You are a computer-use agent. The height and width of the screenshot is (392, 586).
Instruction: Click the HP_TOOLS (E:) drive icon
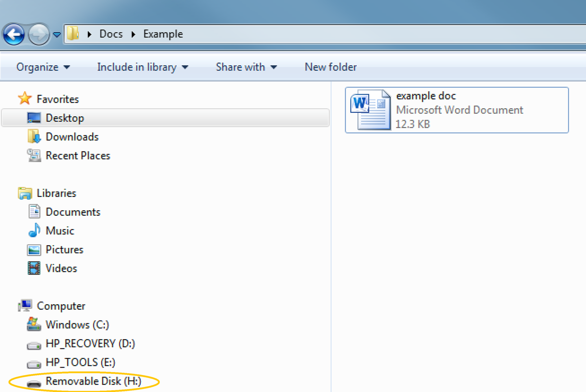[34, 364]
